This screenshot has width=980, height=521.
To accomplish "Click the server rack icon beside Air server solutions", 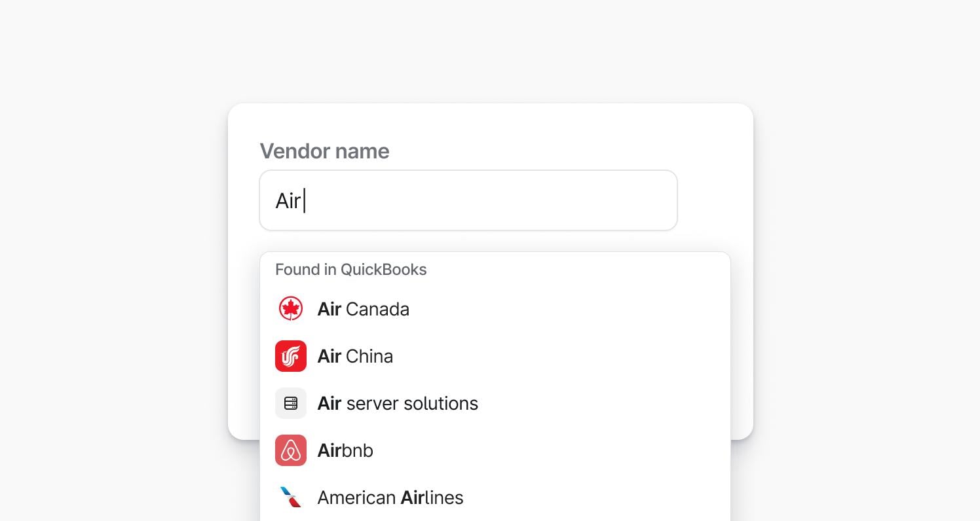I will [x=290, y=403].
